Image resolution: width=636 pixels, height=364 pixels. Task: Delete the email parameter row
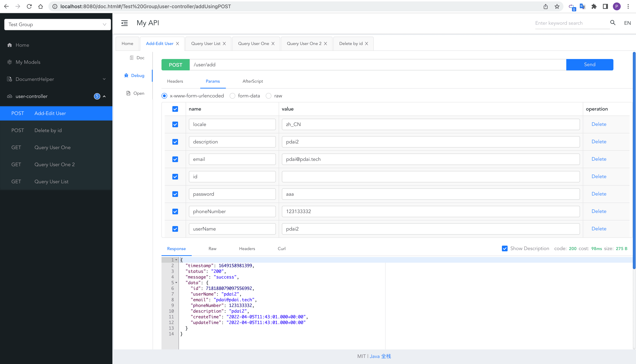click(x=598, y=159)
